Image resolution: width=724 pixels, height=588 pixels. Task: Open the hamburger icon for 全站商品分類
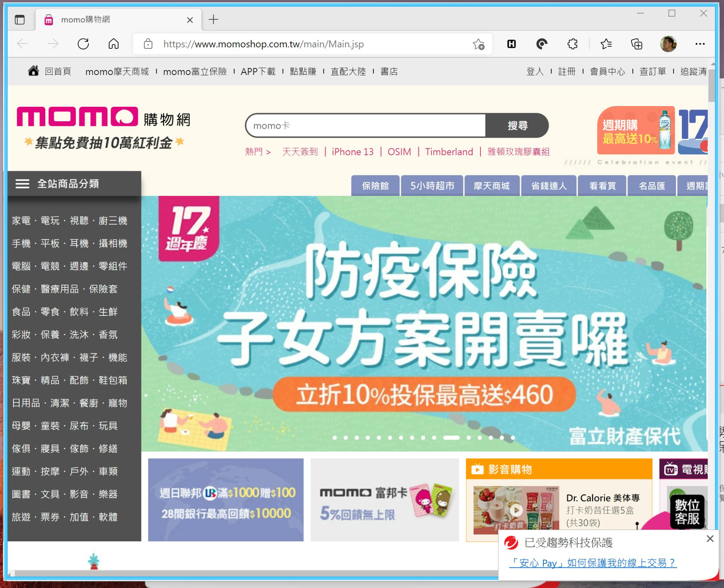pyautogui.click(x=22, y=184)
